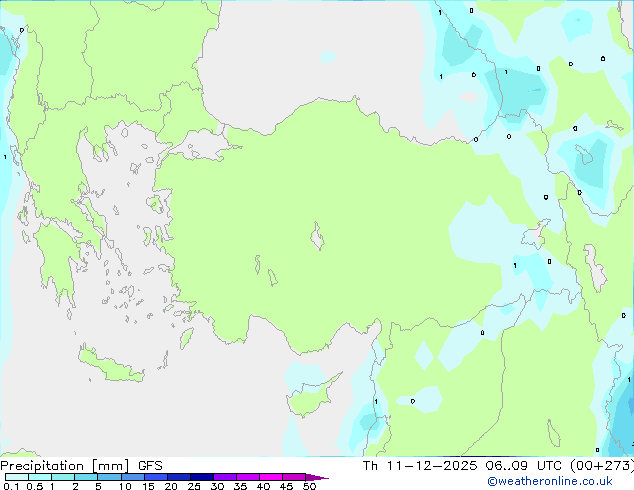
Task: Click the 'GFS' model label
Action: 150,466
